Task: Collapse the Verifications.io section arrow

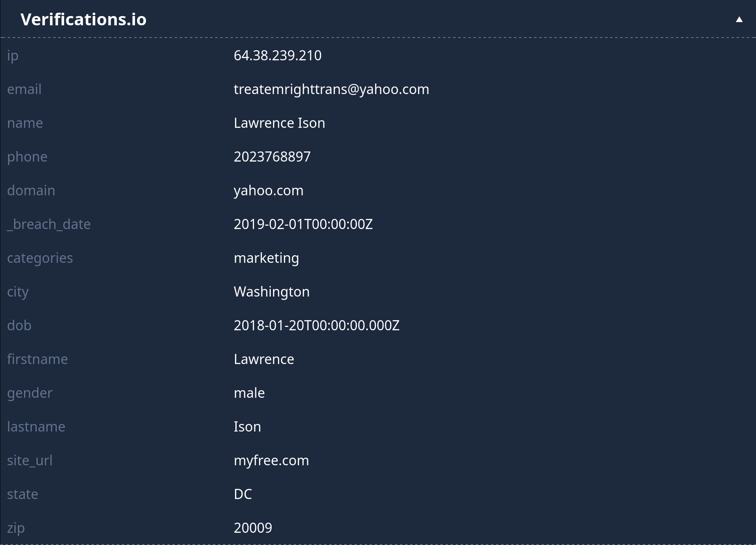Action: 739,19
